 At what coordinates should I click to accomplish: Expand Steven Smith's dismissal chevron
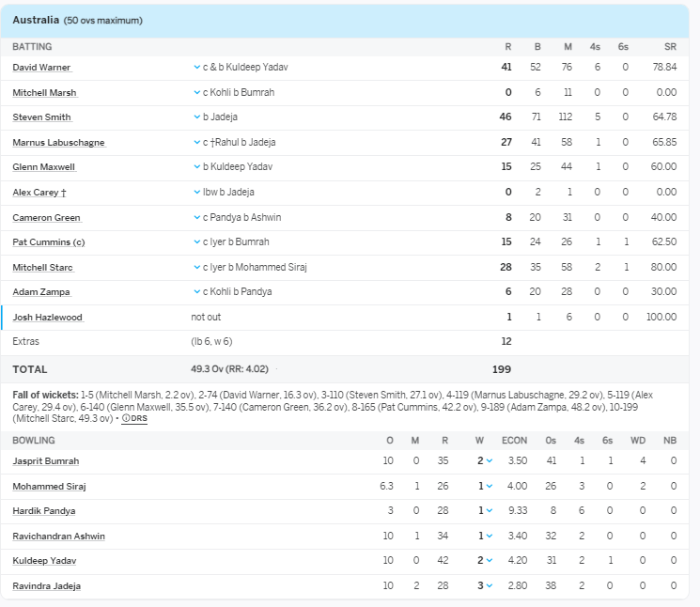pos(196,117)
